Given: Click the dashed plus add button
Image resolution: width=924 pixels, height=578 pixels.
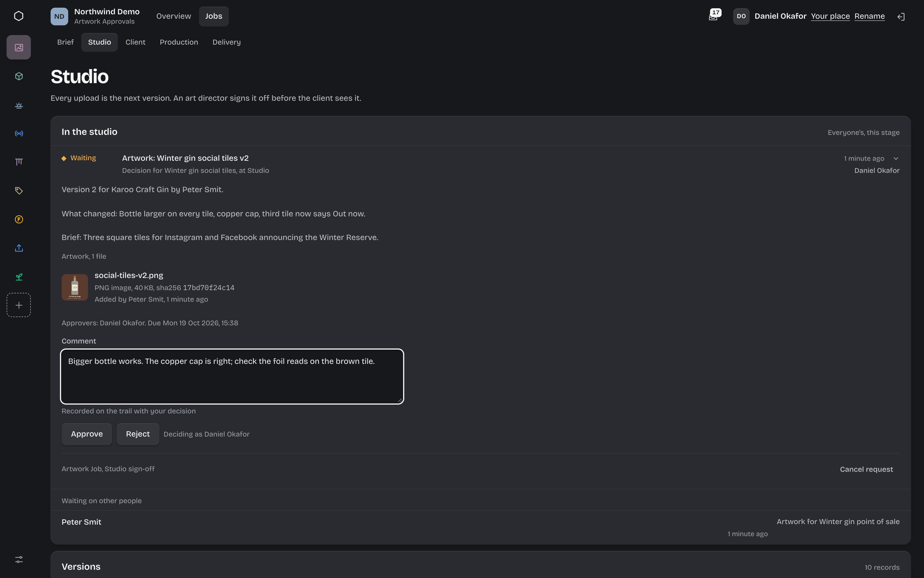Looking at the screenshot, I should click(19, 305).
